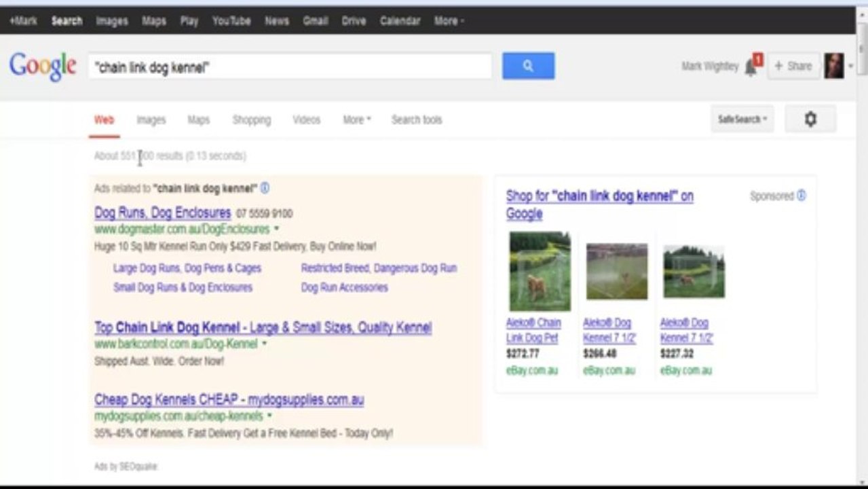Open Top Chain Link Dog Kennel ad
Viewport: 868px width, 489px height.
pos(263,327)
